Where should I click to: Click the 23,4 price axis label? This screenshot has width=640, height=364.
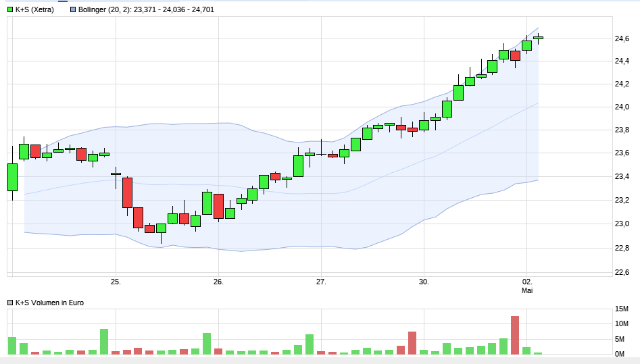pos(622,177)
